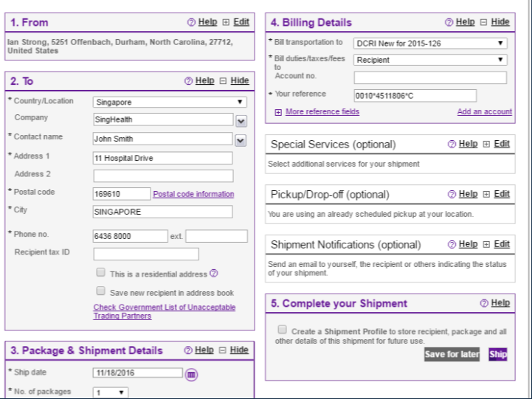Click Edit in Shipment Notifications header
532x399 pixels.
point(502,244)
